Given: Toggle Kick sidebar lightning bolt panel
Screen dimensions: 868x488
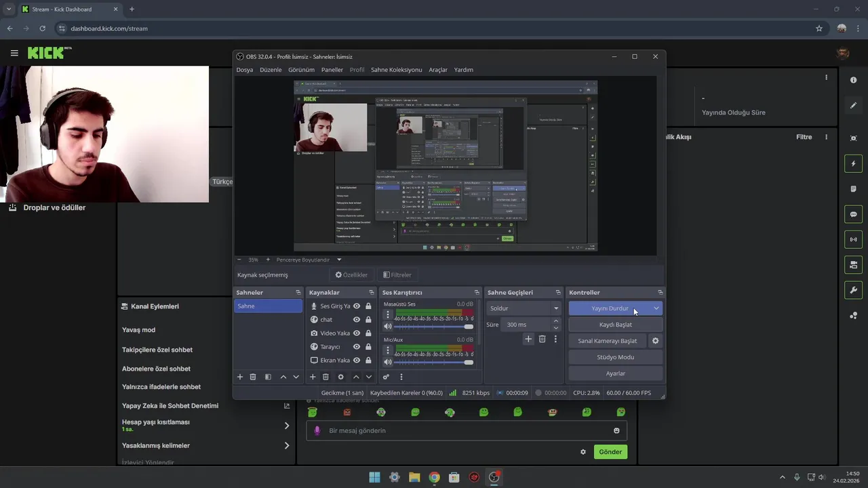Looking at the screenshot, I should point(853,164).
